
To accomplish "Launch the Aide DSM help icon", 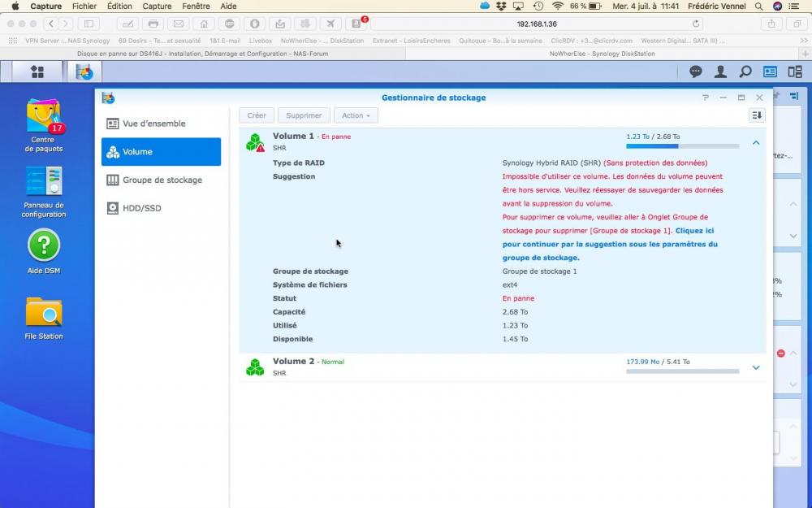I will pyautogui.click(x=44, y=245).
